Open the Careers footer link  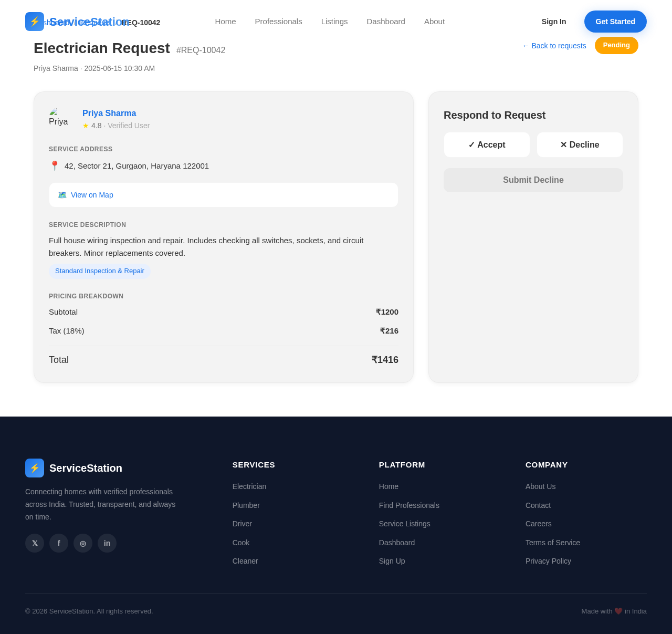coord(539,524)
